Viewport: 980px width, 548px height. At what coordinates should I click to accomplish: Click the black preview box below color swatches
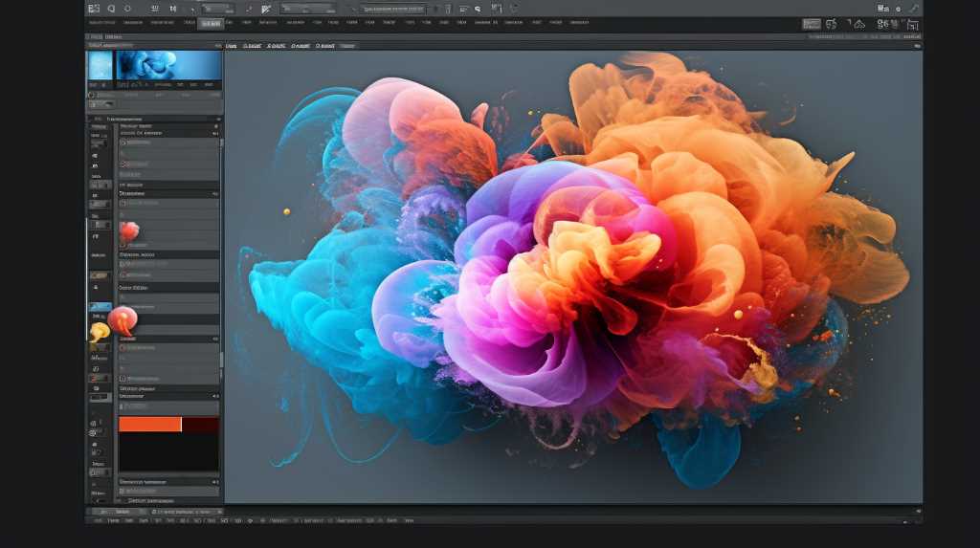(168, 452)
